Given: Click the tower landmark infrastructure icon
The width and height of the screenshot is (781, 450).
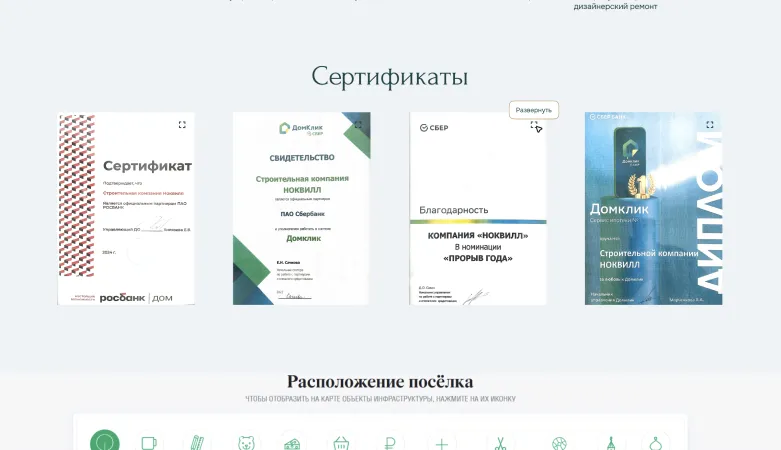Looking at the screenshot, I should (611, 442).
